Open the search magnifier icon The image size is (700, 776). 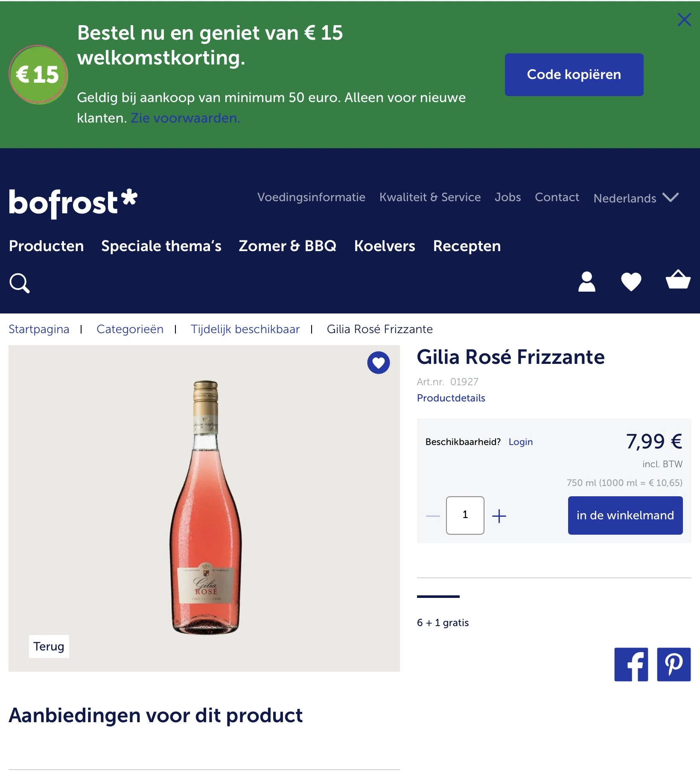click(20, 283)
